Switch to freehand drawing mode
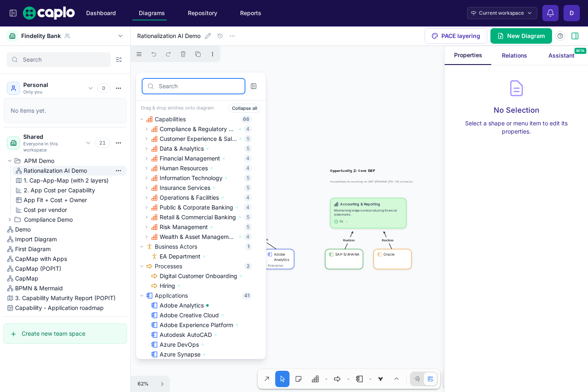This screenshot has width=588, height=392. [417, 379]
